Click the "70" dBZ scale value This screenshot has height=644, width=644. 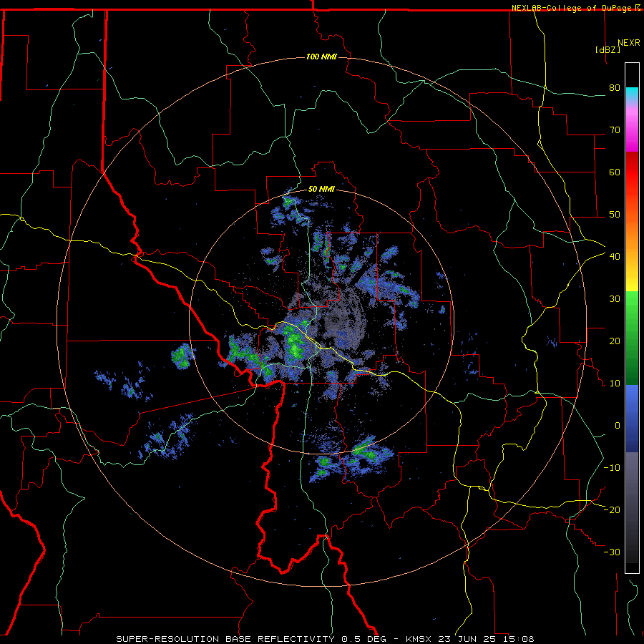pos(615,130)
